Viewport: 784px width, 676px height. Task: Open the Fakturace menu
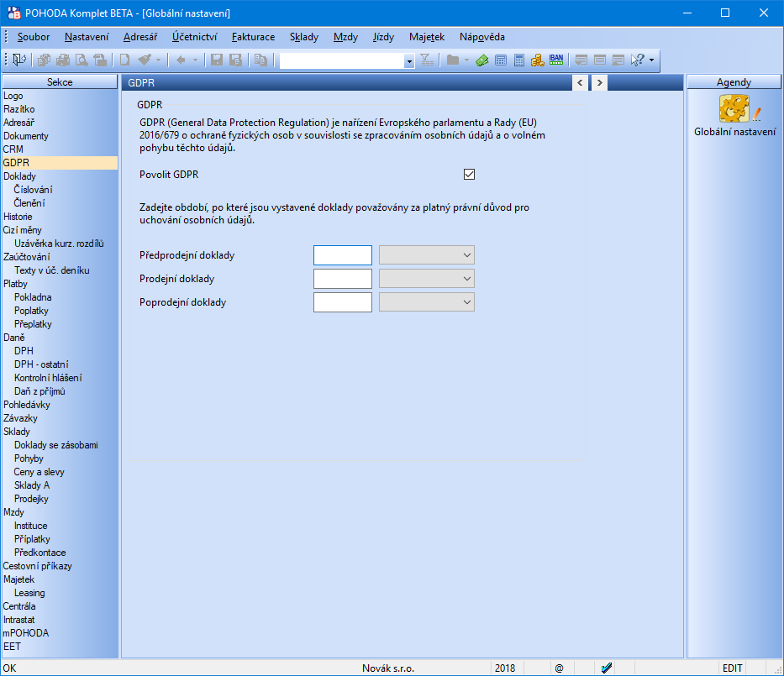253,37
